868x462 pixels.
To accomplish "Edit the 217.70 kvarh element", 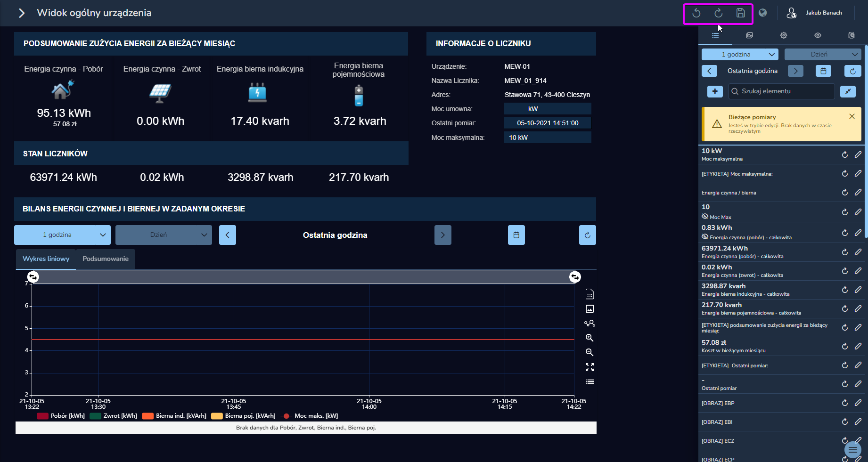I will click(x=858, y=308).
